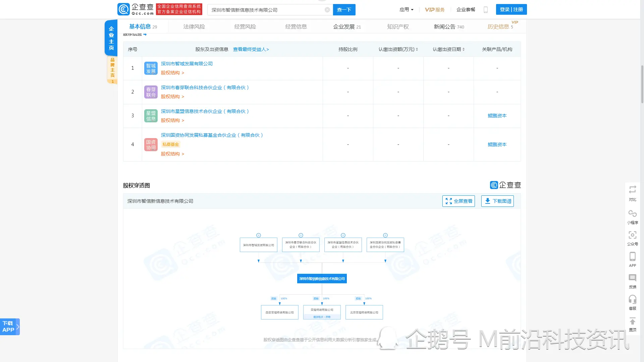Click 西安荣耀终端有限公司 chart node
This screenshot has width=644, height=362.
tap(280, 312)
